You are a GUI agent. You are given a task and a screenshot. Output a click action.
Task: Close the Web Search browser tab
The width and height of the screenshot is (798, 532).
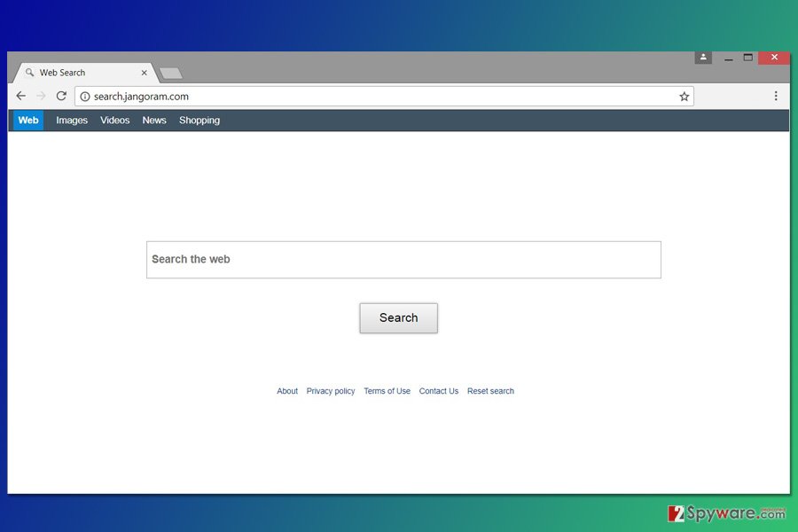(x=144, y=72)
